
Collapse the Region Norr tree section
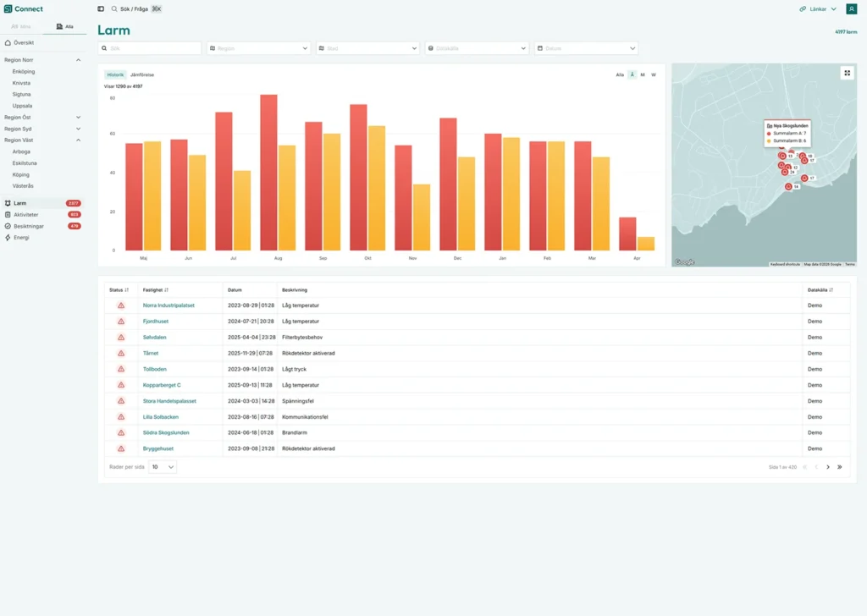pos(79,60)
